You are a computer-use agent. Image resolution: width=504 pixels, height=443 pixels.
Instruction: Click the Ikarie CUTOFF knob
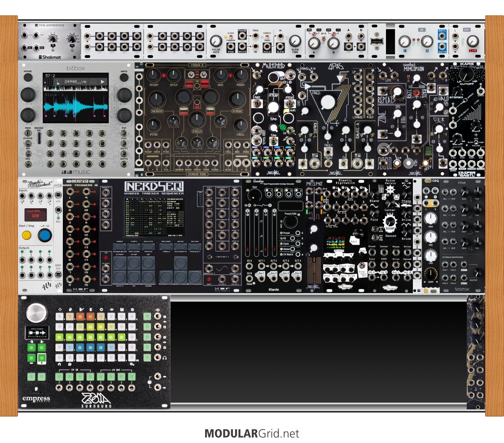(x=466, y=74)
